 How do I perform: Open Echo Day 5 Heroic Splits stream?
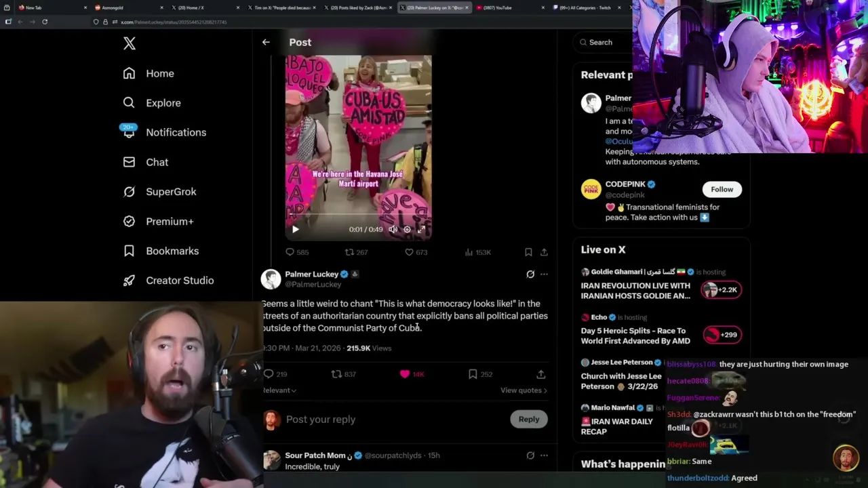661,329
